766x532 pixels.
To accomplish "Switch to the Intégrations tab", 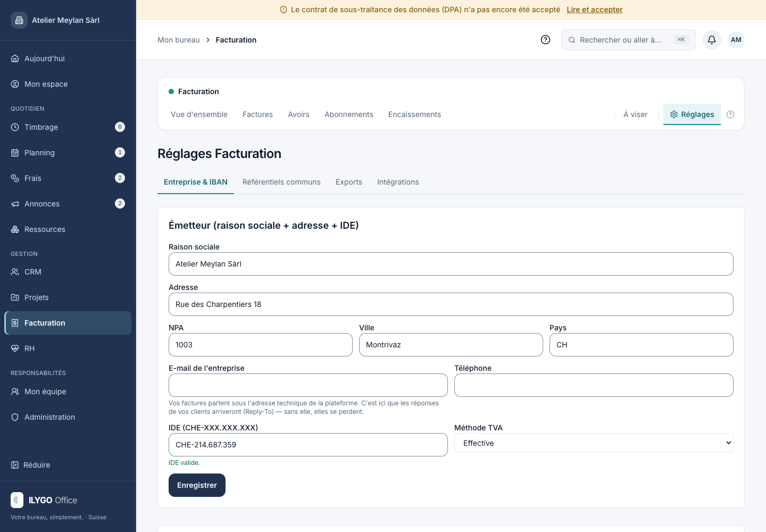I will click(398, 182).
